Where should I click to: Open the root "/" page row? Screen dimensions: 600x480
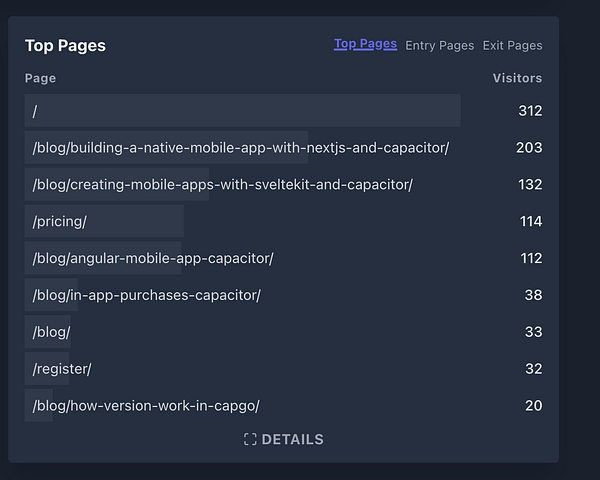(x=35, y=111)
